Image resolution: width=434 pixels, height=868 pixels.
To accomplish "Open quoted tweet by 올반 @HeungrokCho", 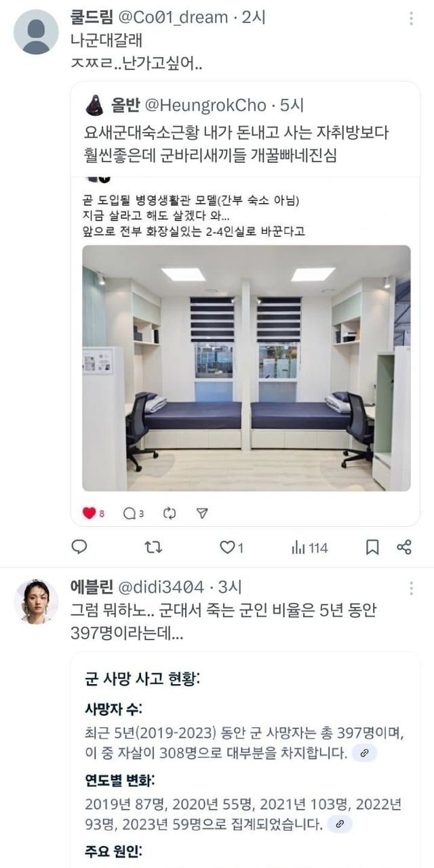I will (245, 304).
